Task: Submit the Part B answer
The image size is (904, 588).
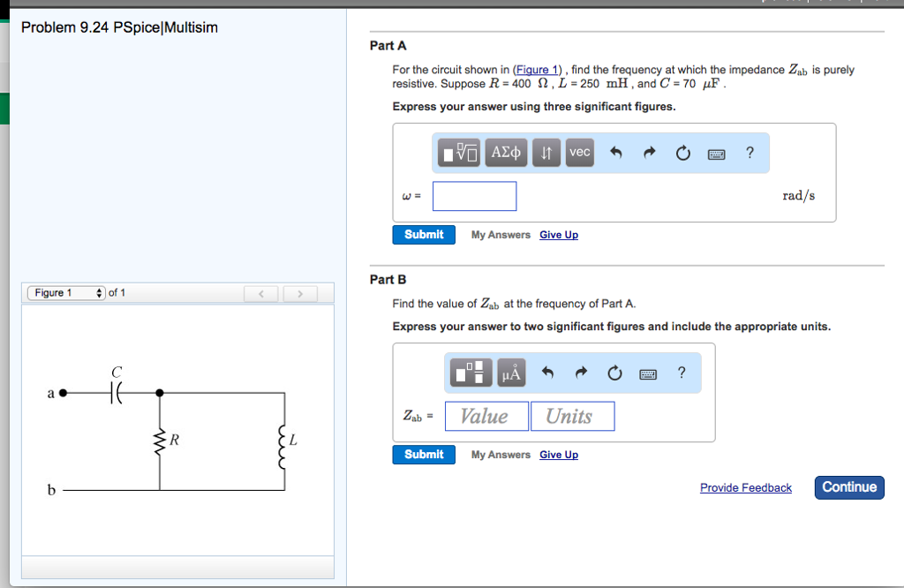Action: (x=424, y=454)
